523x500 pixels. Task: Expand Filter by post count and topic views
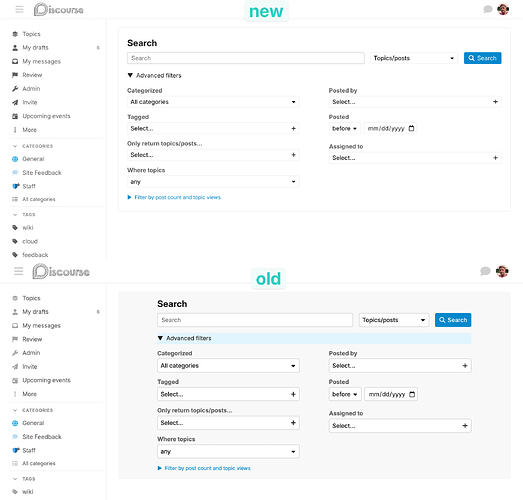174,197
